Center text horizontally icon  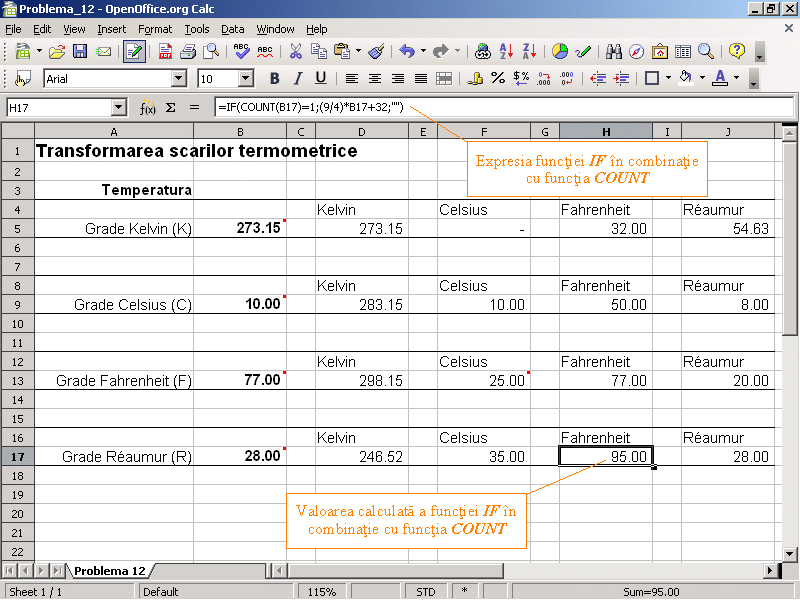pos(374,79)
